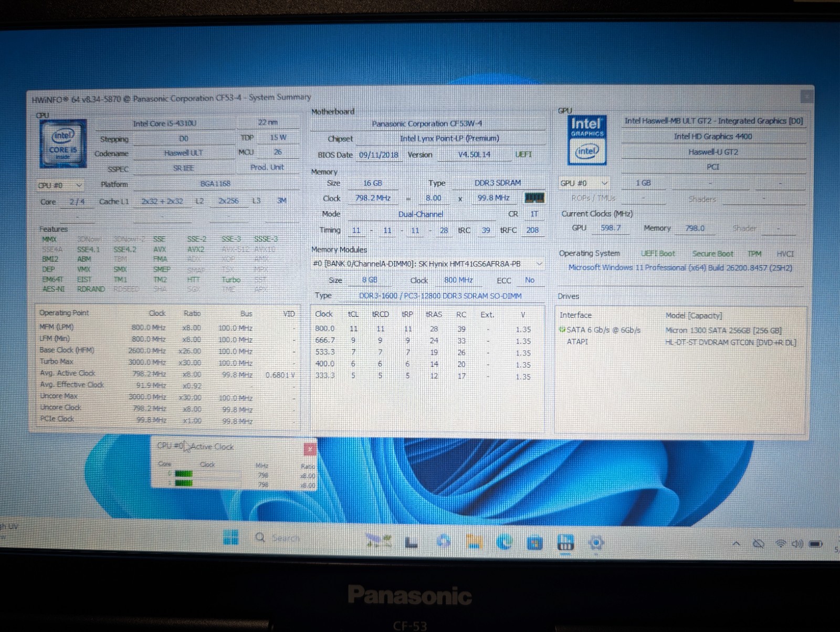
Task: Click the Intel Core i5 CPU logo
Action: click(63, 144)
